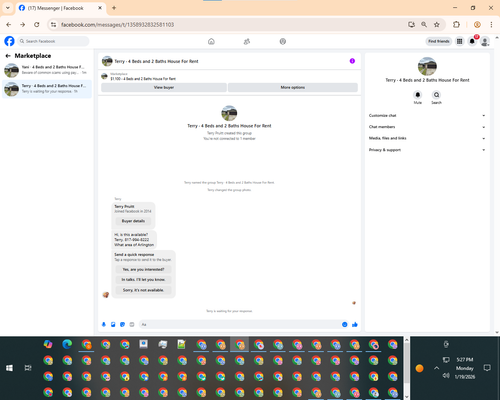The width and height of the screenshot is (500, 400).
Task: Search in conversation using magnifier icon
Action: 436,95
